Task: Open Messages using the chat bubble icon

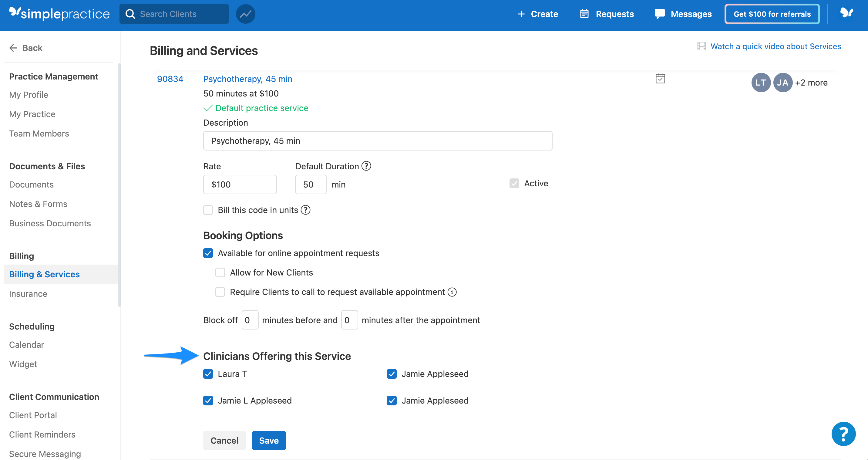Action: tap(659, 14)
